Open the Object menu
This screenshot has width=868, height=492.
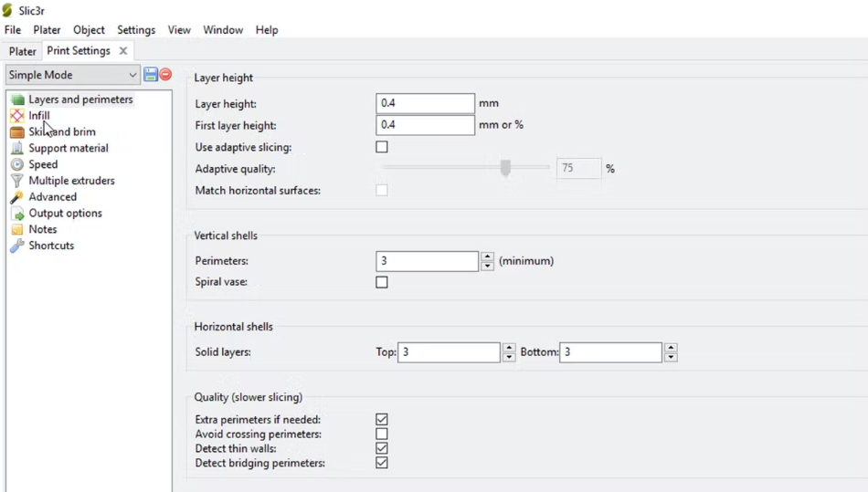coord(89,30)
